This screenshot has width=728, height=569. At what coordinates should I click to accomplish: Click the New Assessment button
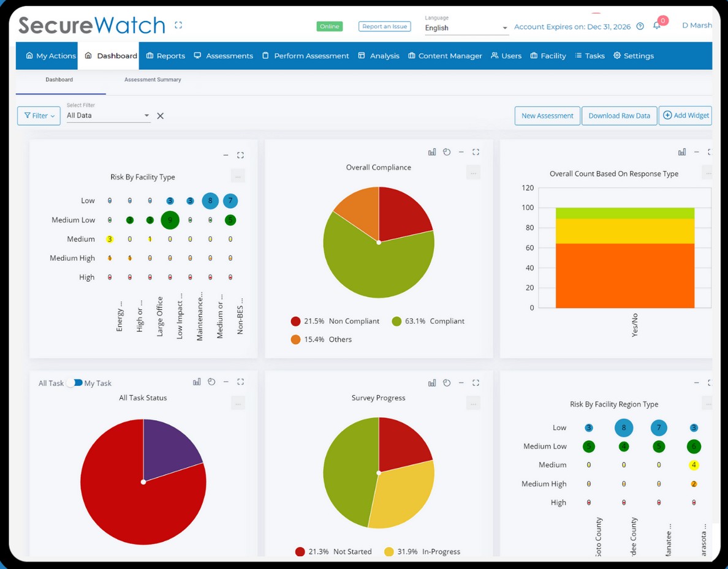point(547,115)
